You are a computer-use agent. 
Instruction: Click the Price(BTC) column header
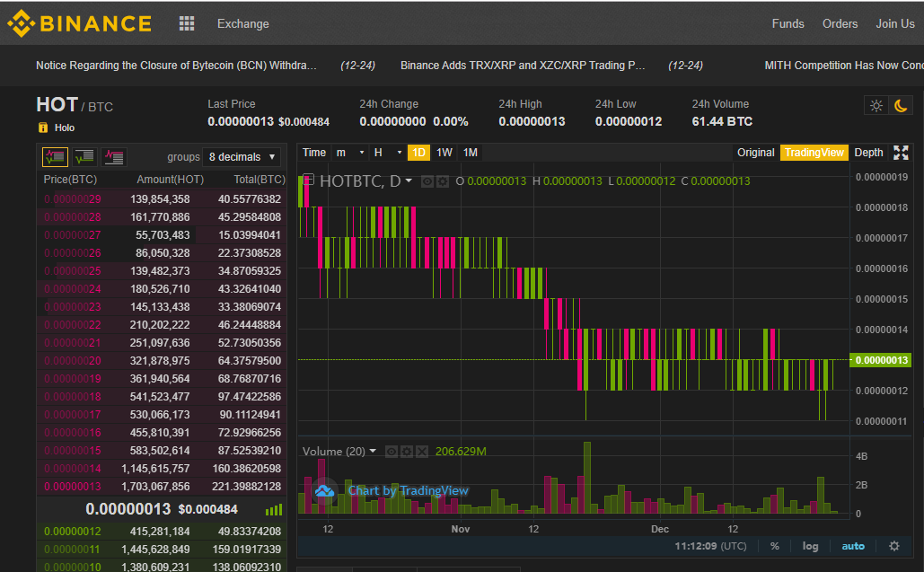pos(70,180)
